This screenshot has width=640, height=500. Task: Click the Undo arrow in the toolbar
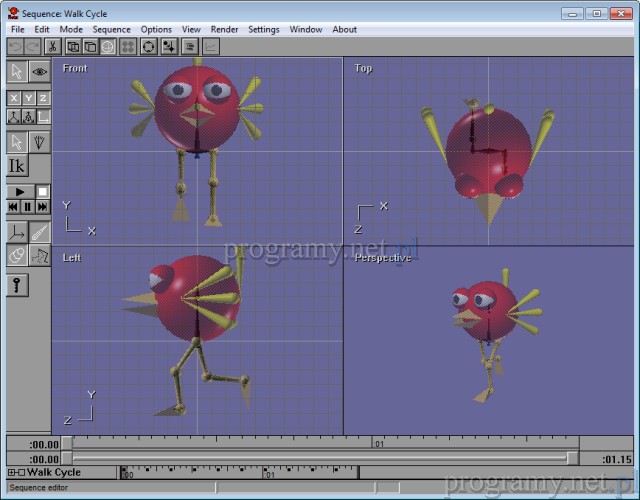[16, 46]
